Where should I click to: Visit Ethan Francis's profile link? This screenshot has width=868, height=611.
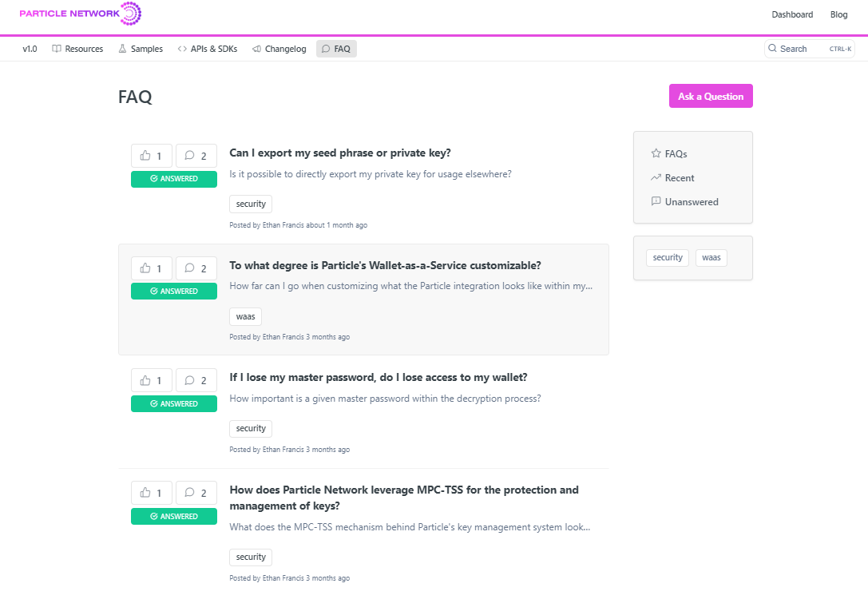pyautogui.click(x=281, y=224)
